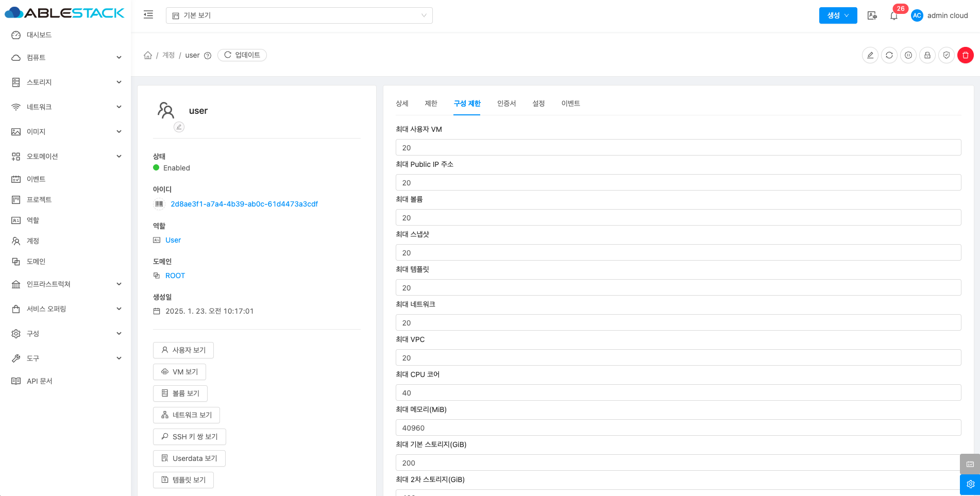Open the blue settings gear at bottom right
This screenshot has height=496, width=980.
[x=970, y=484]
